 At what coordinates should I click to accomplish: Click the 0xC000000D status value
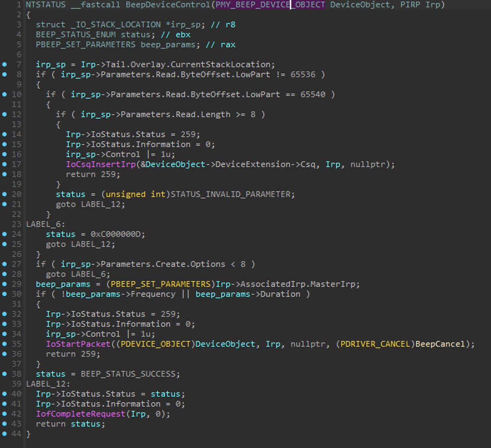pos(116,234)
